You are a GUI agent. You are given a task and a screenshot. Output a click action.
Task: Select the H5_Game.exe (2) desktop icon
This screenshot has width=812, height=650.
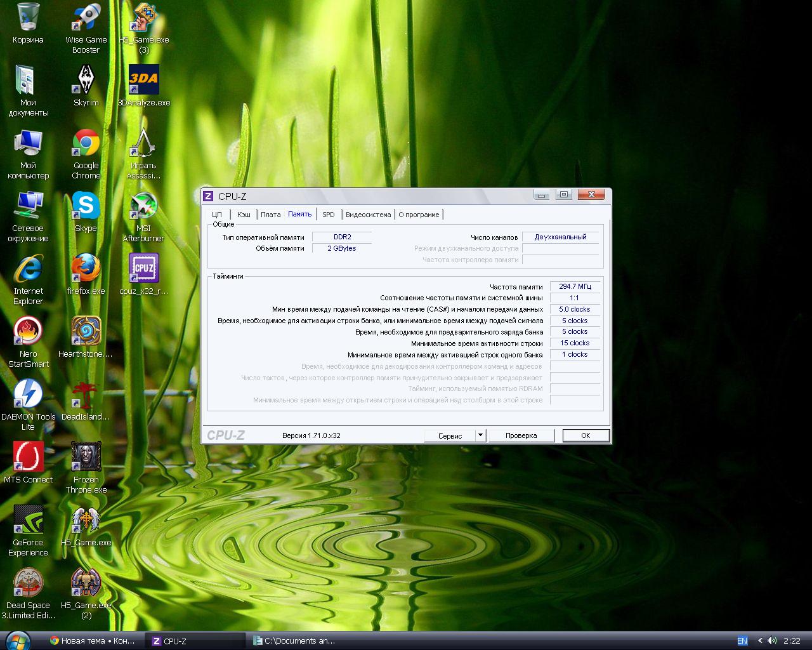pos(86,594)
